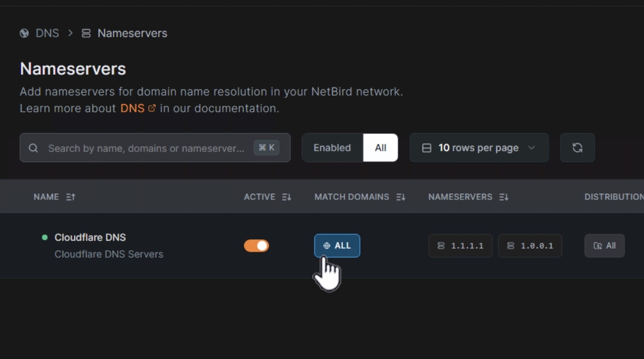Click the refresh nameservers icon button
This screenshot has width=644, height=359.
click(578, 148)
